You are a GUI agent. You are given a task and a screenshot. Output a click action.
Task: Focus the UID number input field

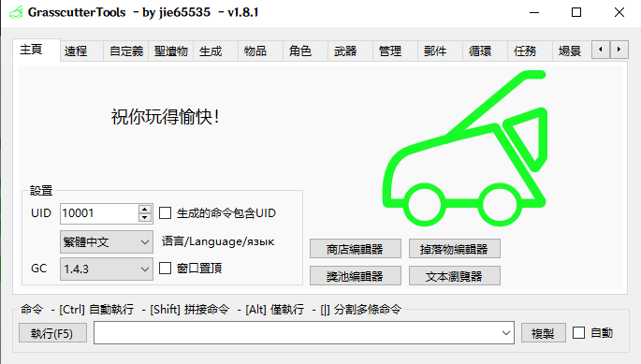tap(99, 213)
